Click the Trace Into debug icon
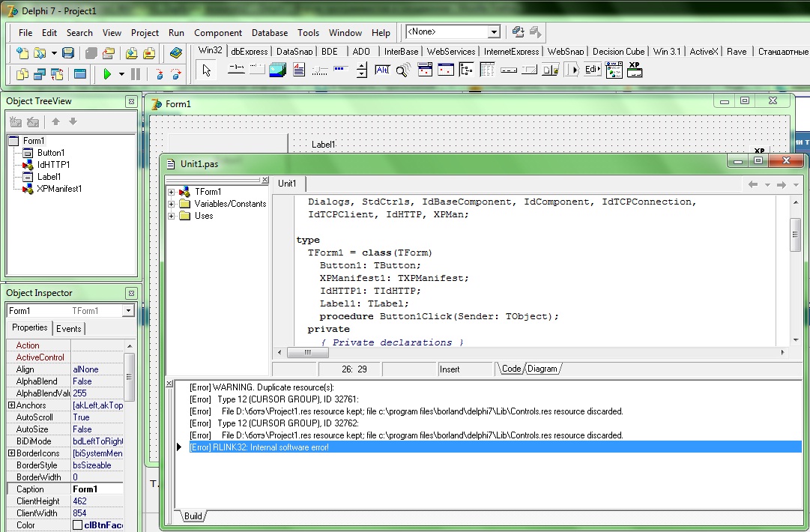Screen dimensions: 810x532 click(159, 74)
